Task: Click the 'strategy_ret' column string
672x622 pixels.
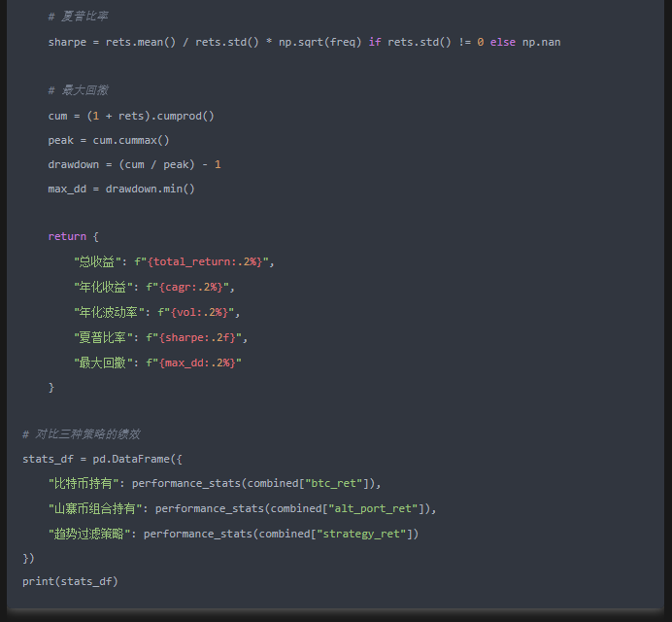Action: pos(361,535)
